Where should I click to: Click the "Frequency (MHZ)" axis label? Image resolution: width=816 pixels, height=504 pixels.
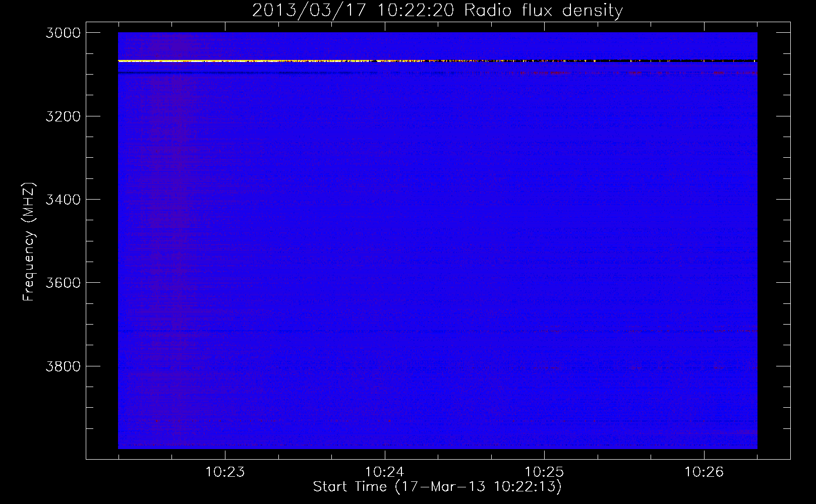tap(29, 242)
